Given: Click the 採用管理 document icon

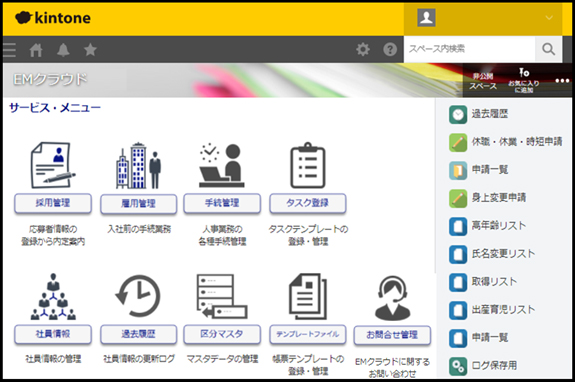Looking at the screenshot, I should (52, 165).
